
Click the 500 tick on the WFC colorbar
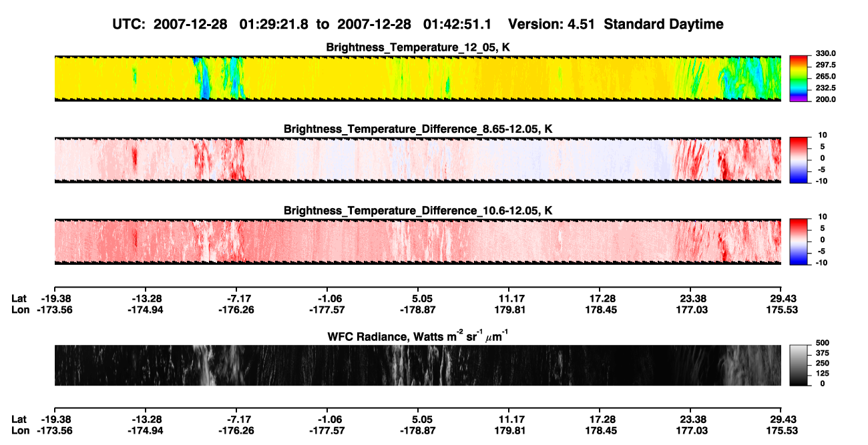[821, 342]
